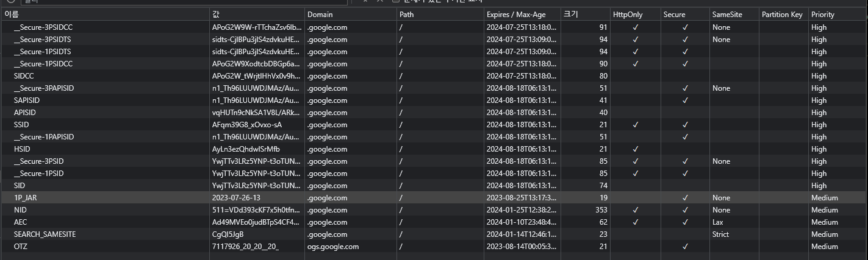
Task: Click the value CgQI5JgB
Action: [x=228, y=234]
